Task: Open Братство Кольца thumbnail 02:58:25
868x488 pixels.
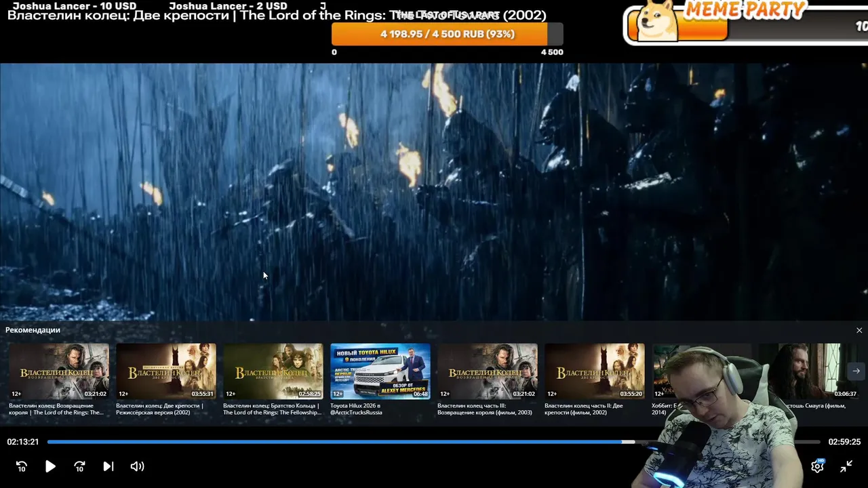Action: tap(273, 371)
